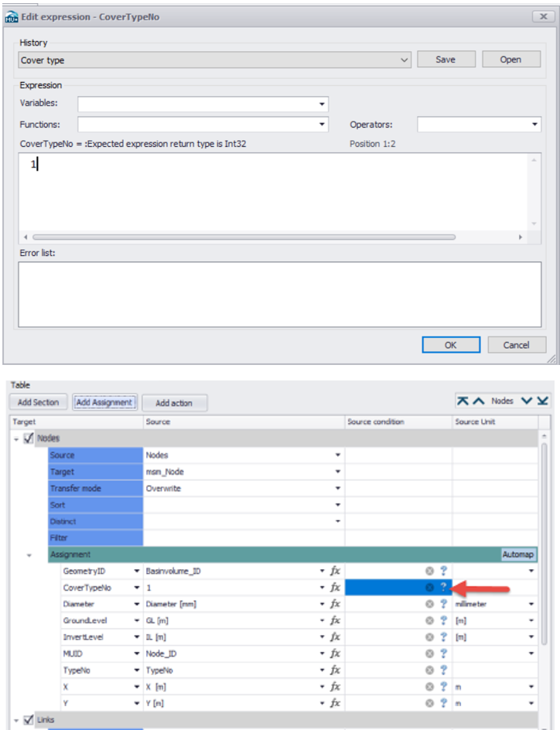Open fx expression editor for InvertLevel row
This screenshot has width=560, height=730.
click(335, 637)
